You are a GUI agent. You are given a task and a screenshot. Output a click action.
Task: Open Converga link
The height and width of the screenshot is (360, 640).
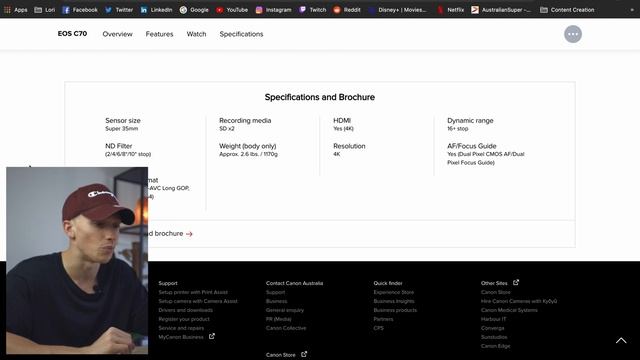pyautogui.click(x=492, y=328)
